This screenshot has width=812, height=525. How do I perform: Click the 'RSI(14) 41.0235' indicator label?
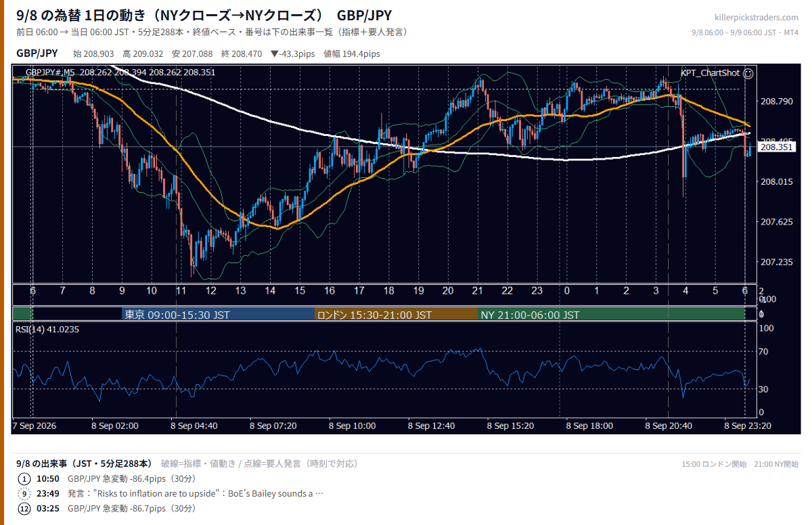click(47, 329)
